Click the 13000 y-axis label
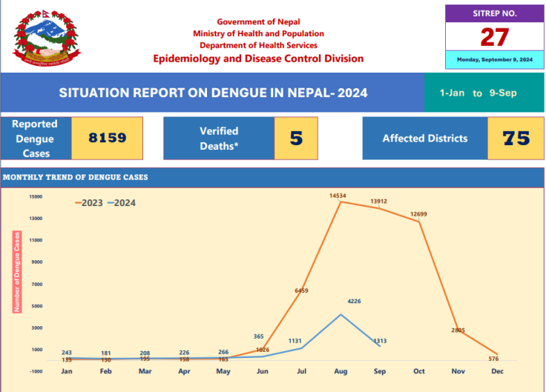Viewport: 546px width, 392px height. (36, 219)
